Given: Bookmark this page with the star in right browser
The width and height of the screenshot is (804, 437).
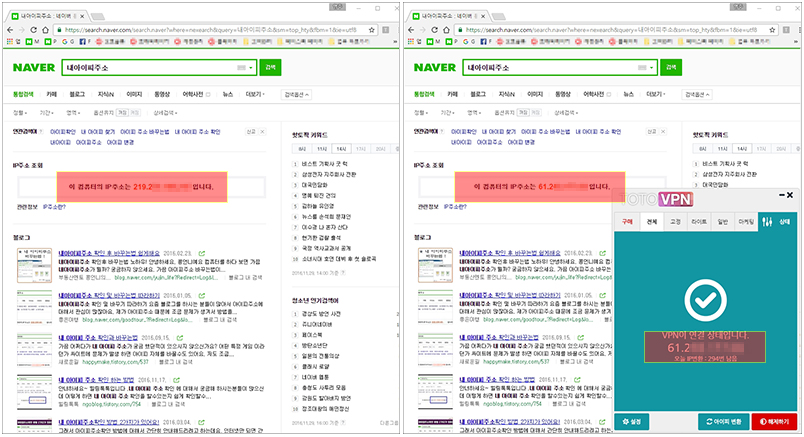Looking at the screenshot, I should pos(773,30).
